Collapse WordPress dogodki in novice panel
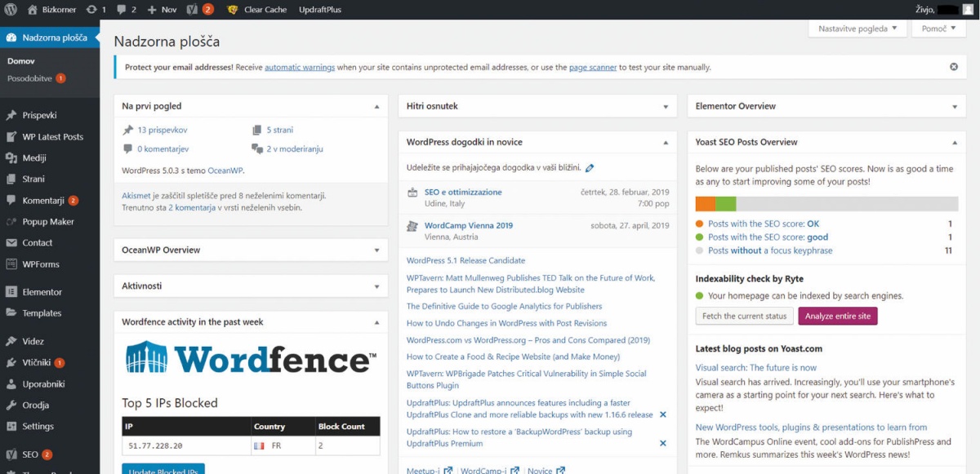 pos(666,143)
